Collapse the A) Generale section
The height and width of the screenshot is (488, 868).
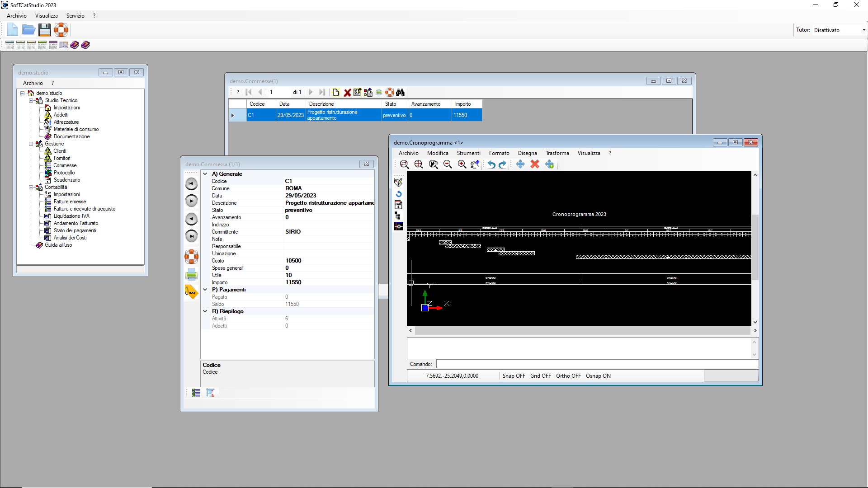click(x=205, y=174)
